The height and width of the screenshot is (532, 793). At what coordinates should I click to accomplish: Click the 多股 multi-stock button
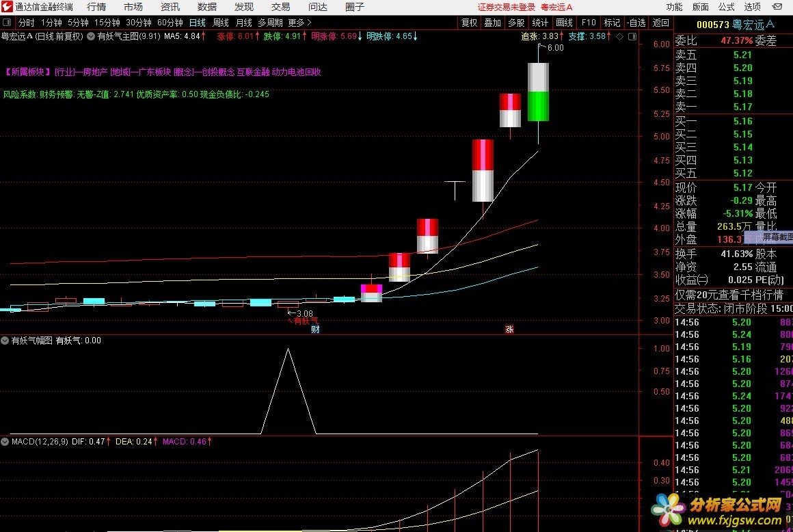tap(516, 23)
